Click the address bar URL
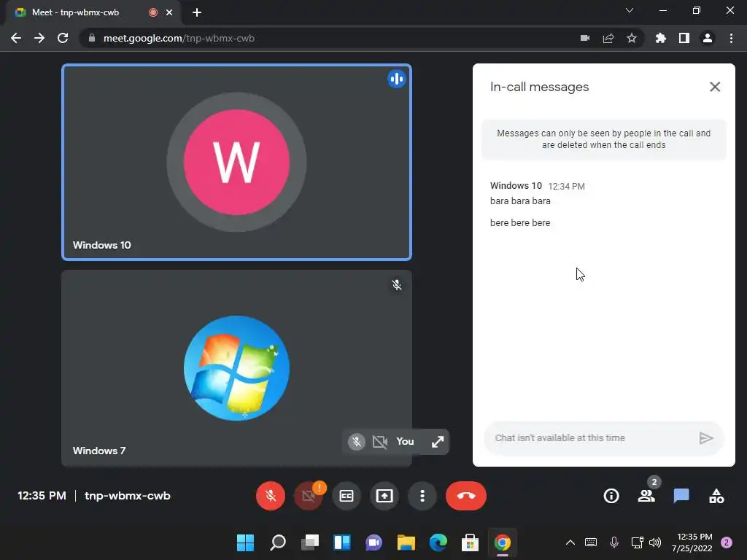Screen dimensions: 747x560 (179, 38)
